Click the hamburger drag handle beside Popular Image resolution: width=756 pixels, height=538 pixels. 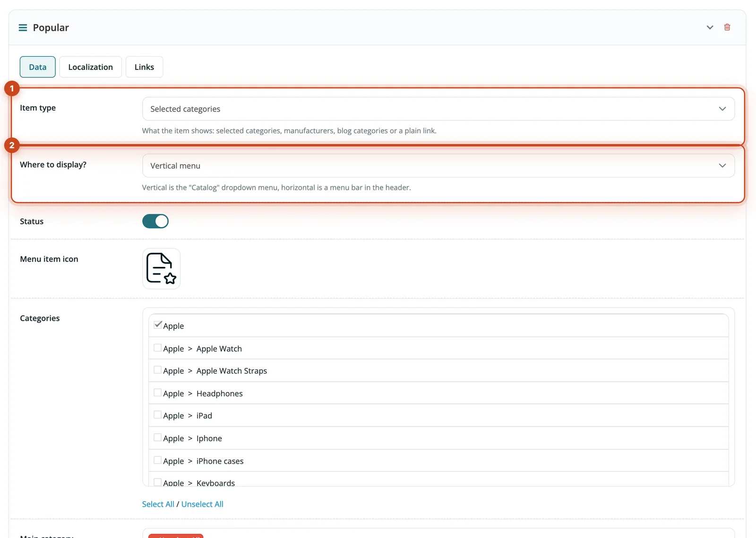coord(23,28)
